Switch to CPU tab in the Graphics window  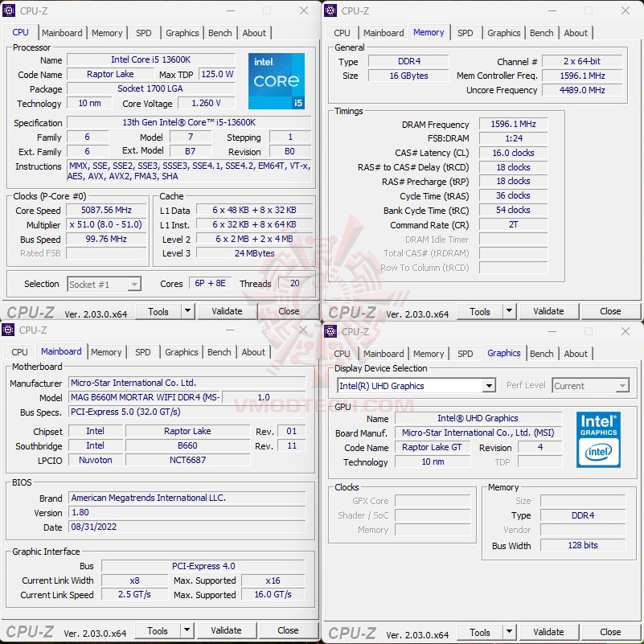point(342,354)
